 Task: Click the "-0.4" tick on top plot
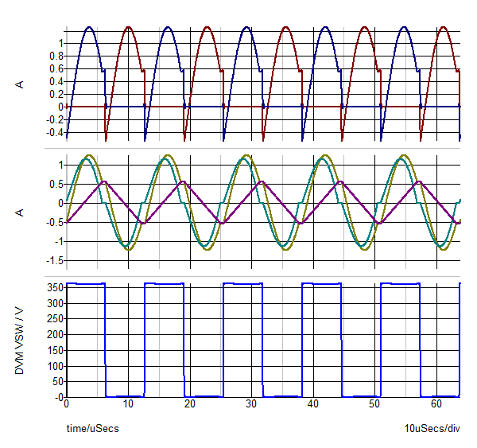pos(54,132)
